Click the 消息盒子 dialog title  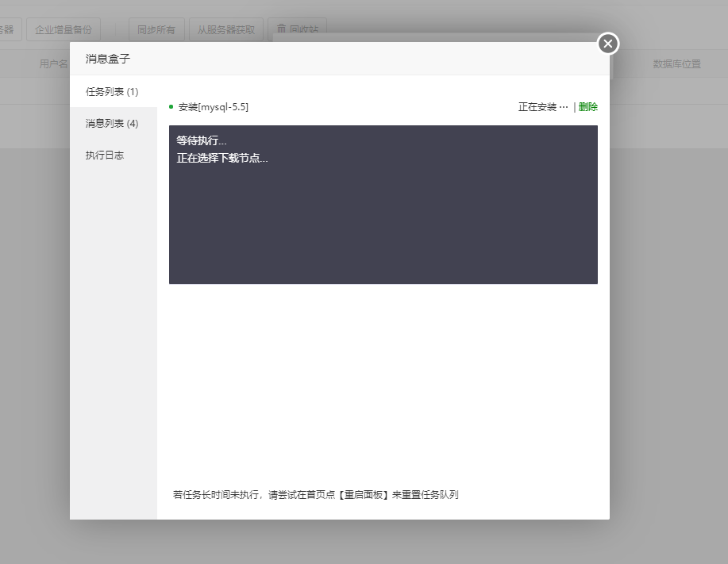click(x=108, y=59)
